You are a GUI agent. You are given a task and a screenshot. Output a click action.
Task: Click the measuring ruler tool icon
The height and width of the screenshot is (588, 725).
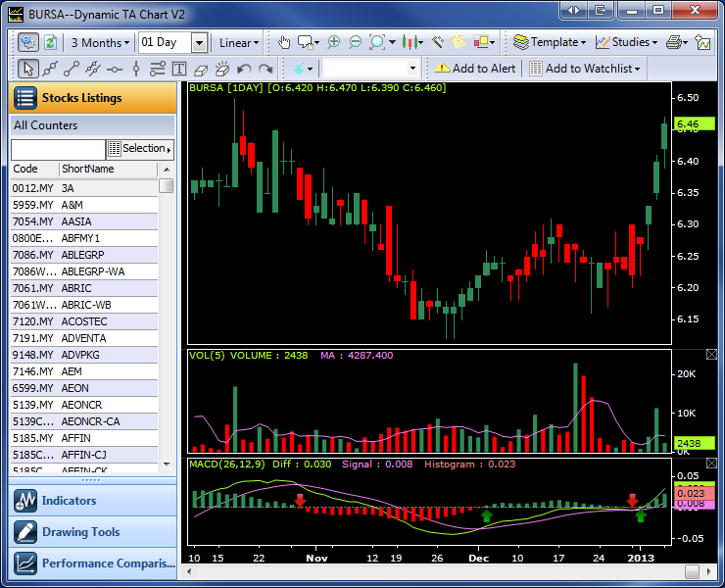click(437, 42)
